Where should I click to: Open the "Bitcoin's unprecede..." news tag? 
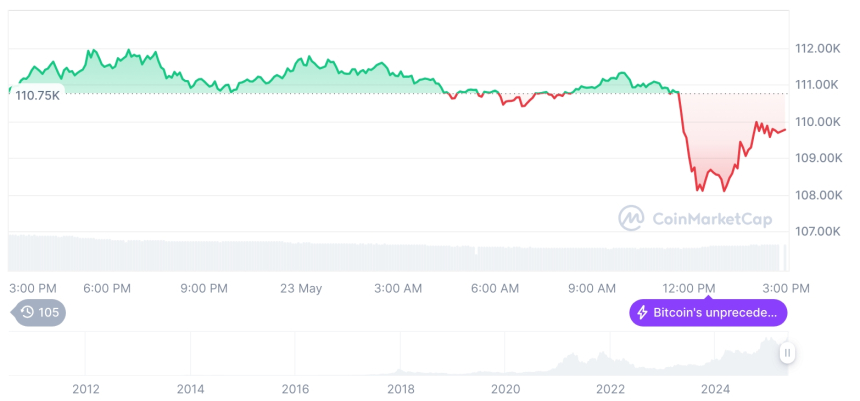click(708, 313)
